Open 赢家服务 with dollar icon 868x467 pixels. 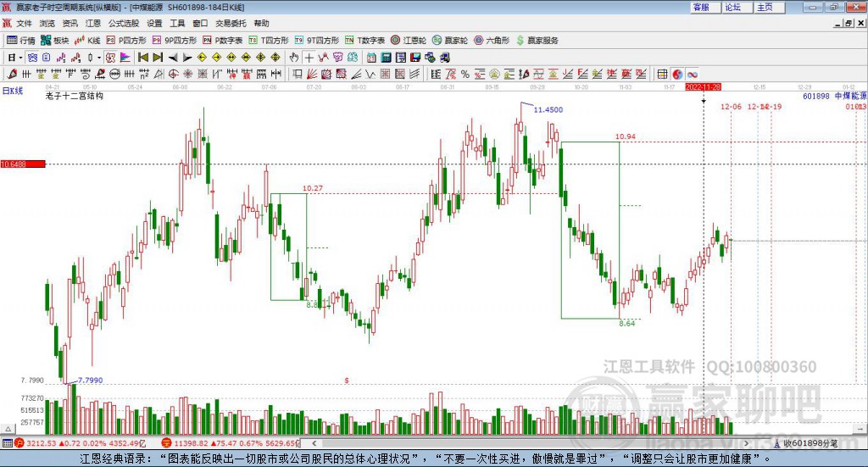[x=537, y=41]
